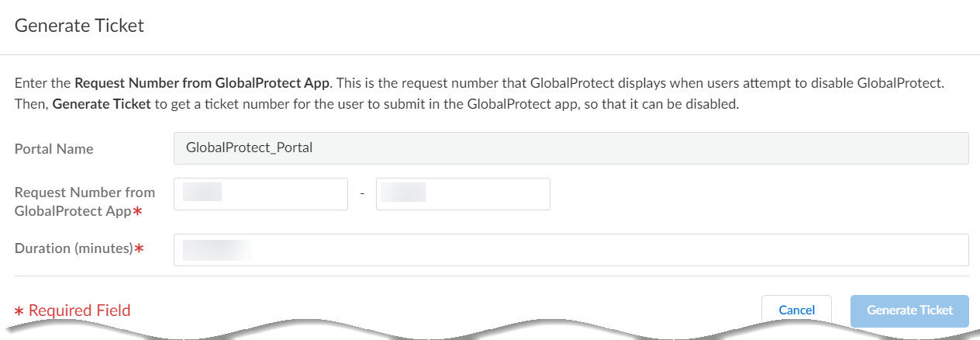The width and height of the screenshot is (980, 340).
Task: Click the Portal Name label
Action: [x=54, y=149]
